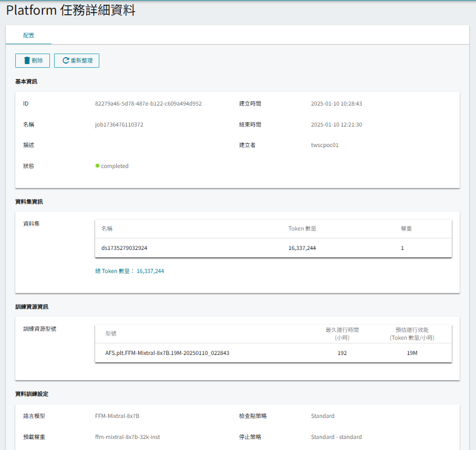476x450 pixels.
Task: Click the dataset table 名稱 column header
Action: click(x=107, y=228)
